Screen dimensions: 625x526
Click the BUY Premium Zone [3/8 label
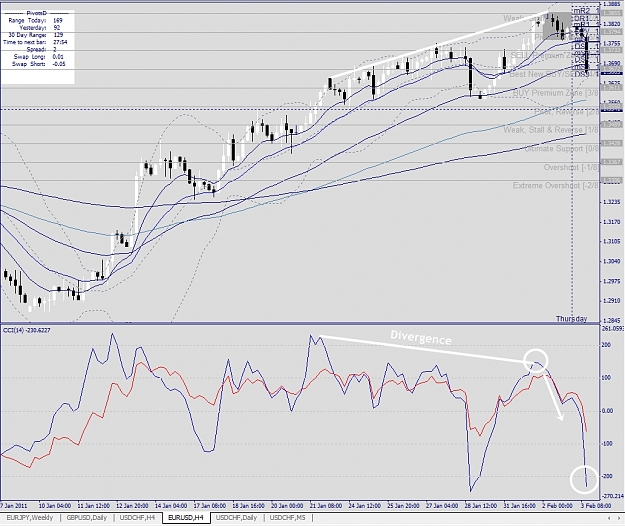pos(556,93)
